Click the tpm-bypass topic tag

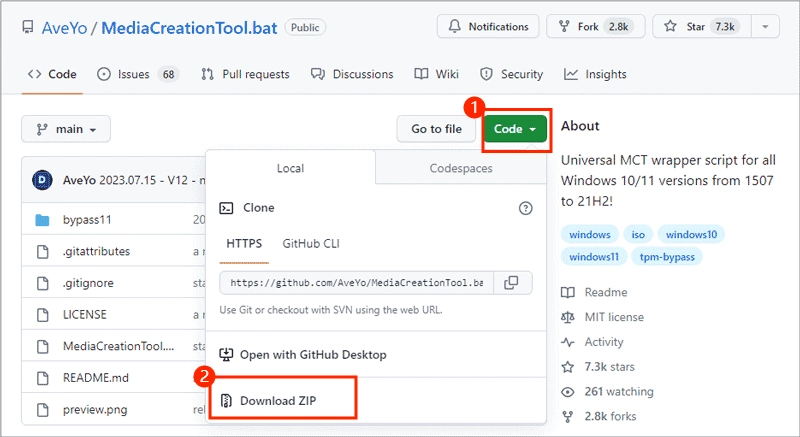(667, 257)
